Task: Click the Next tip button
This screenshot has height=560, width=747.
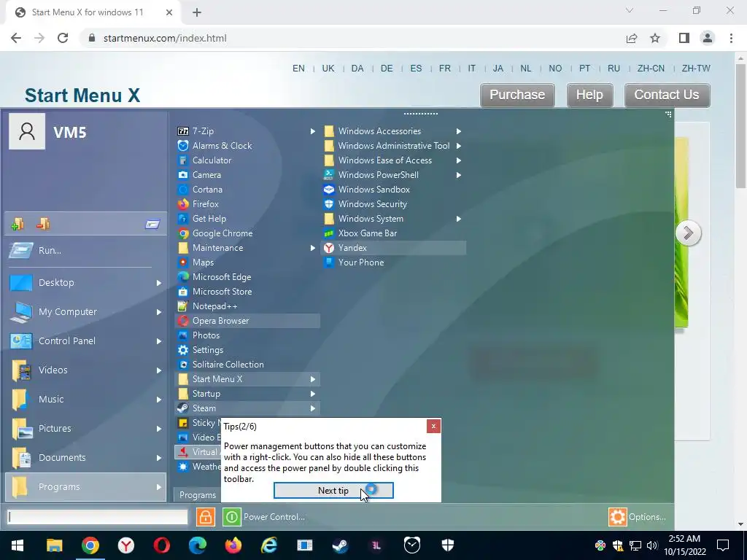Action: tap(333, 491)
